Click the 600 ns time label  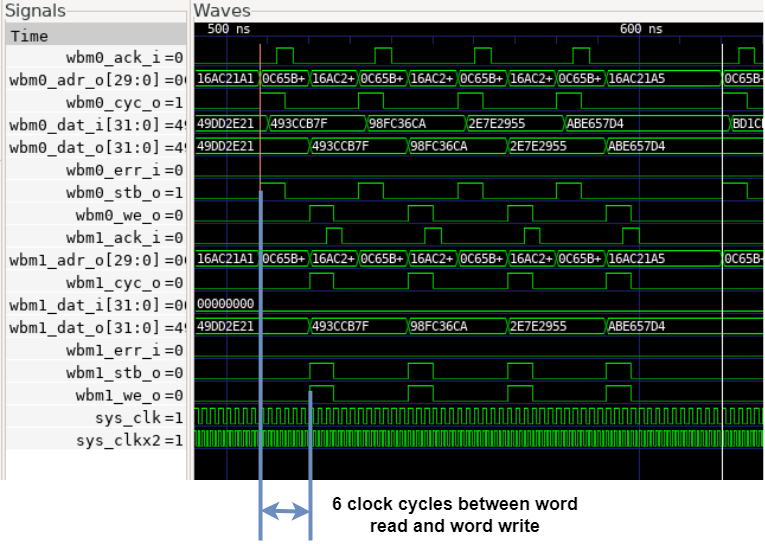point(641,29)
